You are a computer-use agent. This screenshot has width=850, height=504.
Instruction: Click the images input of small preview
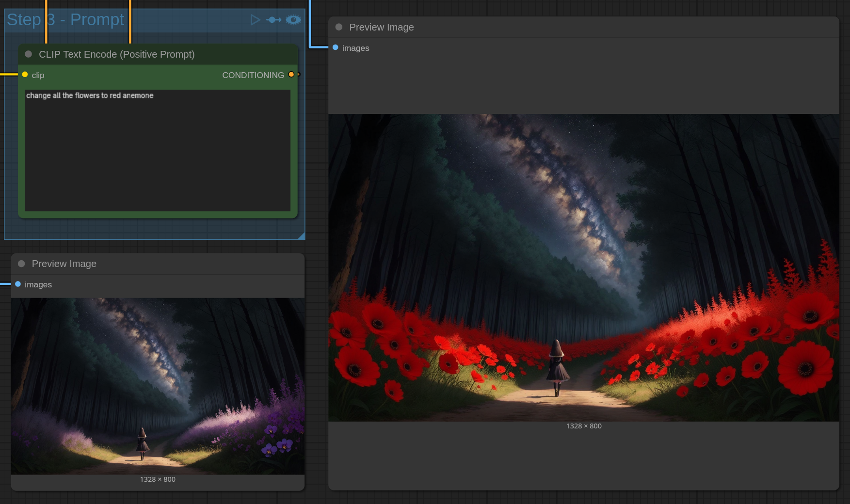click(x=18, y=284)
